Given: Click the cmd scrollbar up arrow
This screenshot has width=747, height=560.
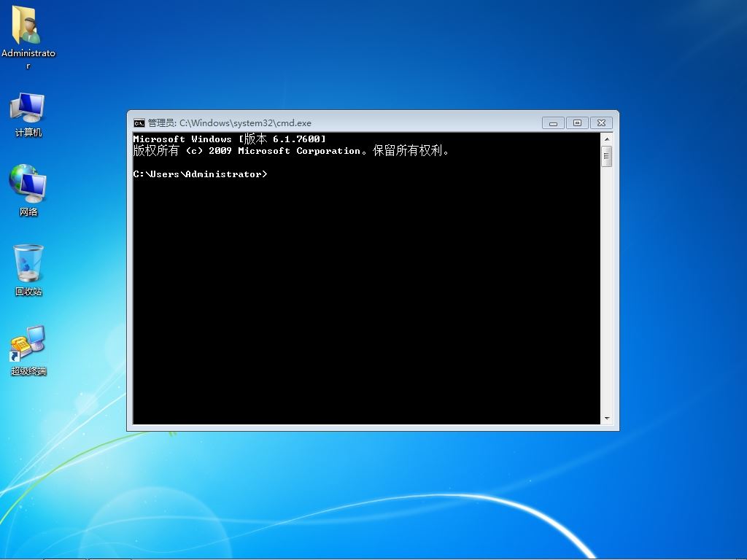Looking at the screenshot, I should click(x=606, y=139).
